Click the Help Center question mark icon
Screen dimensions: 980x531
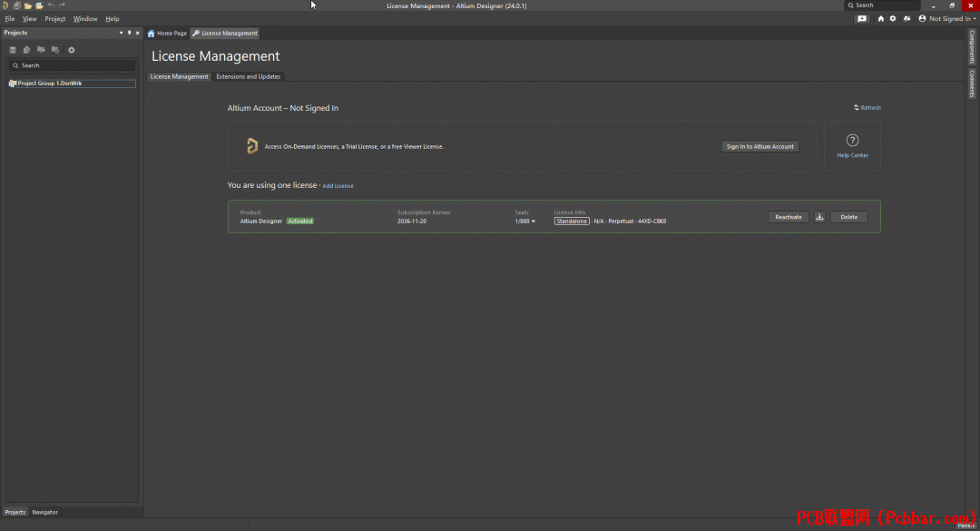[852, 140]
